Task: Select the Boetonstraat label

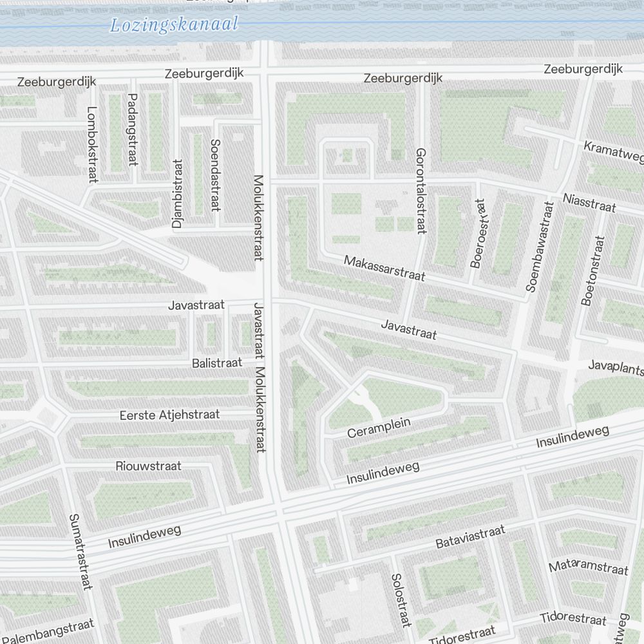Action: 593,270
